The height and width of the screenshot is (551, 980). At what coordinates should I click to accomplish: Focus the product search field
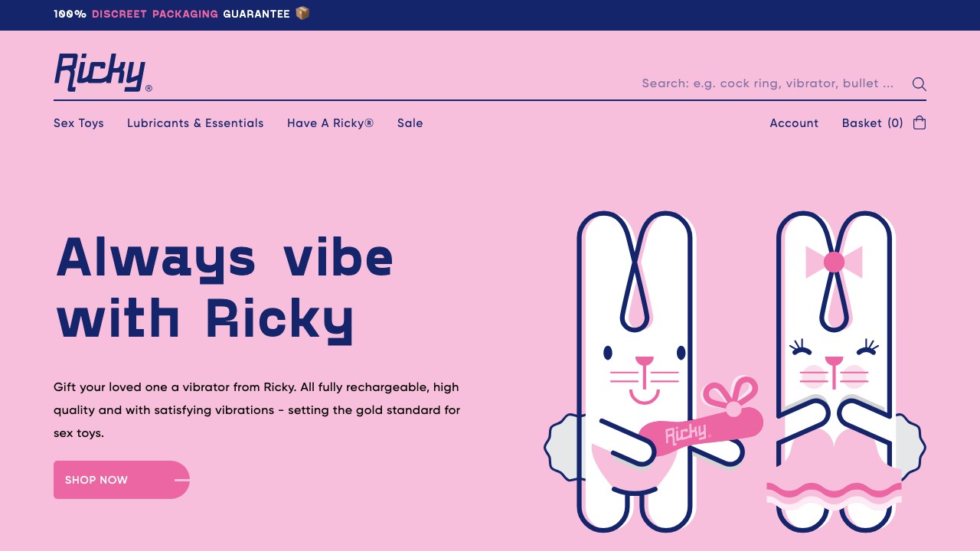pos(768,83)
